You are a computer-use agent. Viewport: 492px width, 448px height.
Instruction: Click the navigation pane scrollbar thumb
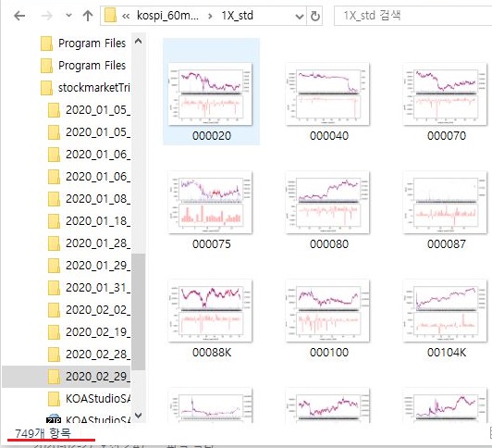pos(138,312)
